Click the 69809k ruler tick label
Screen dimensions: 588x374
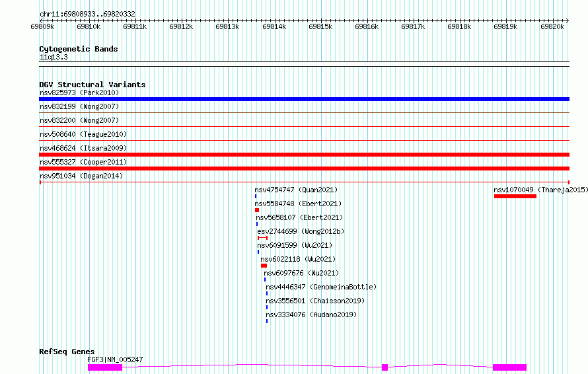tap(42, 26)
